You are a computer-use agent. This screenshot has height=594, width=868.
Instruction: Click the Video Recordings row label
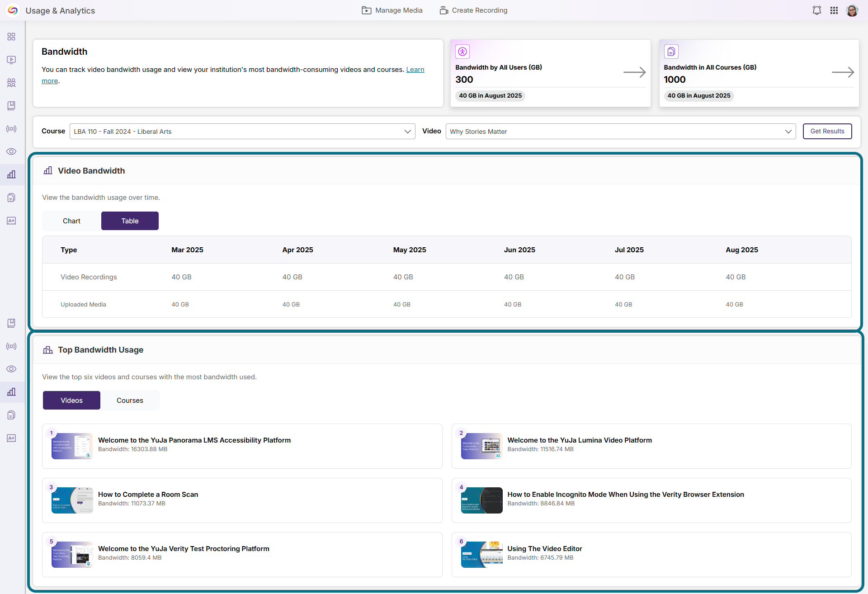coord(89,277)
